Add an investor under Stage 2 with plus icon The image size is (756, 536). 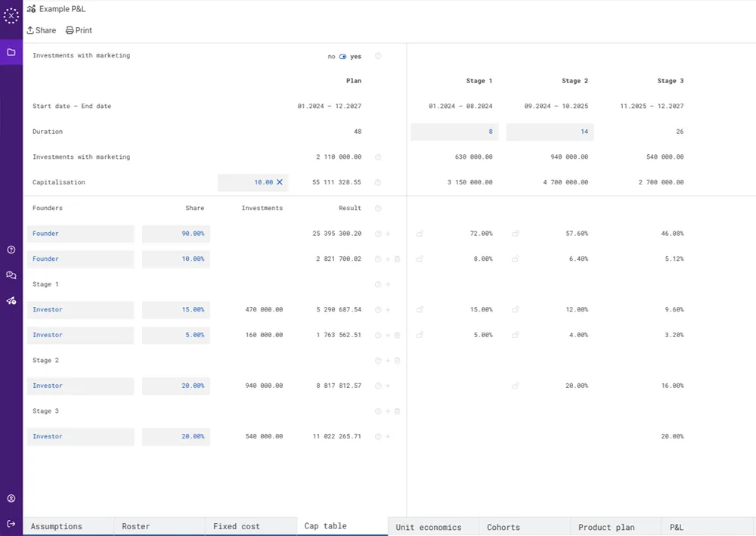386,361
